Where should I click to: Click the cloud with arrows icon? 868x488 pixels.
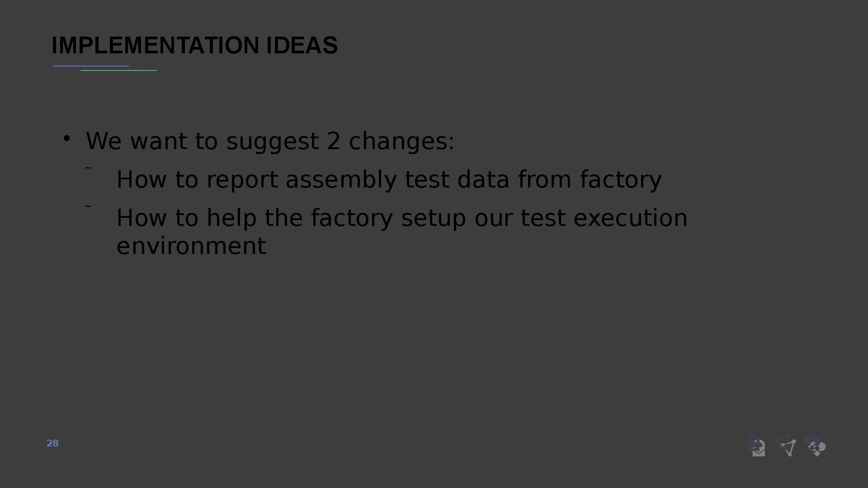point(815,446)
